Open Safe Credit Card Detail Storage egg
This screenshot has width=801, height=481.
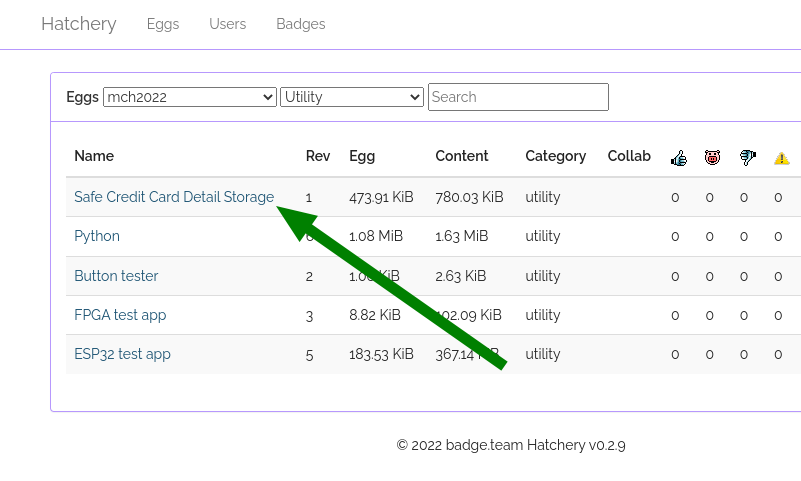[174, 197]
